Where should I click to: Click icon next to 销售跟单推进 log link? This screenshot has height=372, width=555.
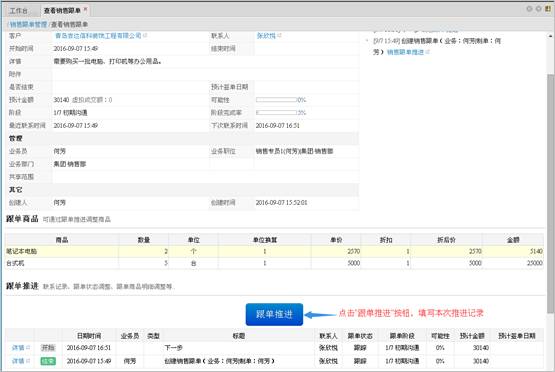428,52
